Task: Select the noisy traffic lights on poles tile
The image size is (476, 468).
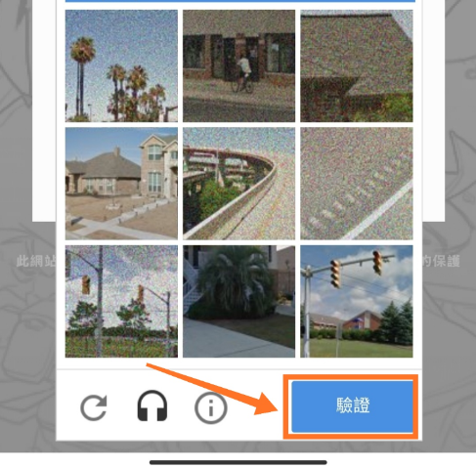Action: coord(121,301)
